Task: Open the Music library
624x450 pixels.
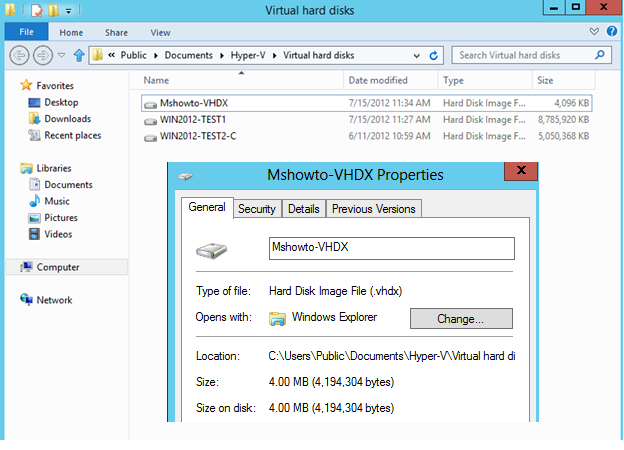Action: coord(57,201)
